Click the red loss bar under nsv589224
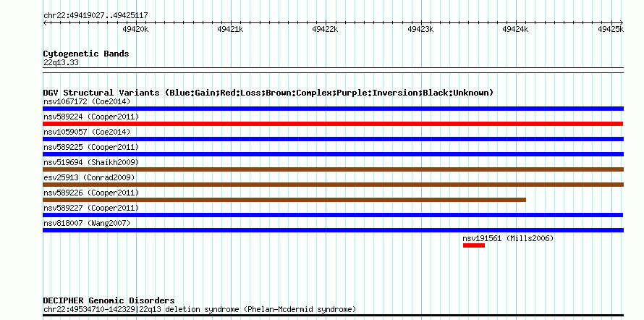Screen dimensions: 644x320 click(x=333, y=124)
